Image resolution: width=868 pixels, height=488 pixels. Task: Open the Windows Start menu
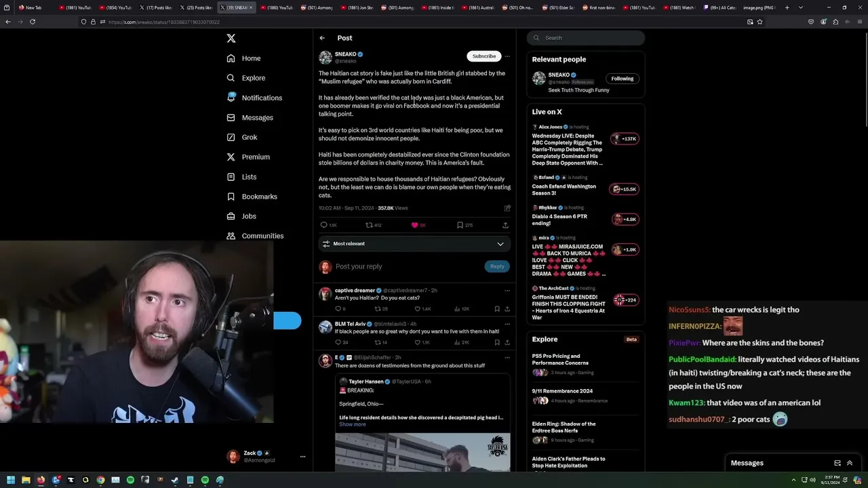point(11,480)
